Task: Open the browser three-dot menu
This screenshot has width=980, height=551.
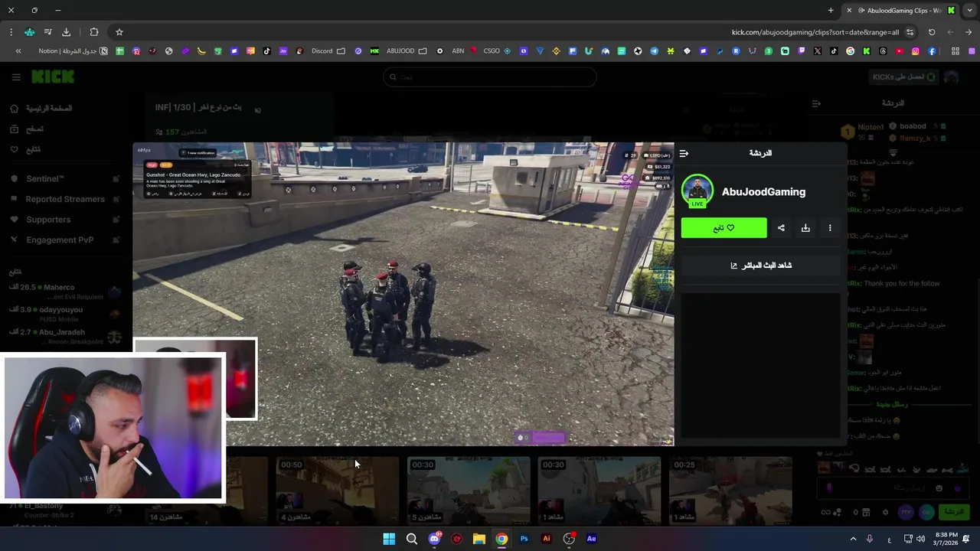Action: click(11, 32)
